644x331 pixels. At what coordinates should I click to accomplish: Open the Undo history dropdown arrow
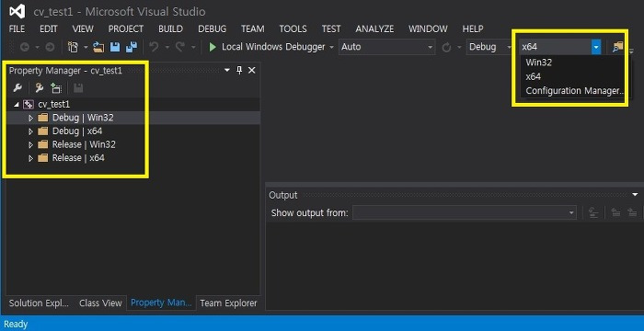point(167,47)
